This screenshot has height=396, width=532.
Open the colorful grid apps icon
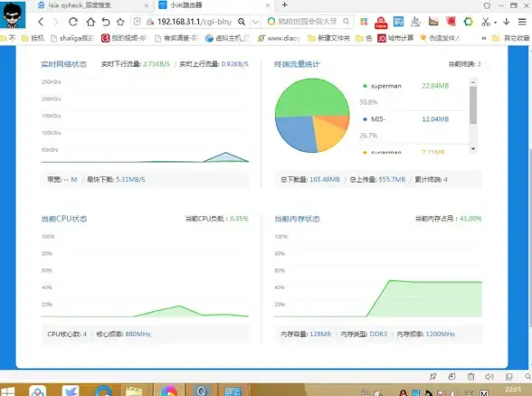[x=364, y=22]
